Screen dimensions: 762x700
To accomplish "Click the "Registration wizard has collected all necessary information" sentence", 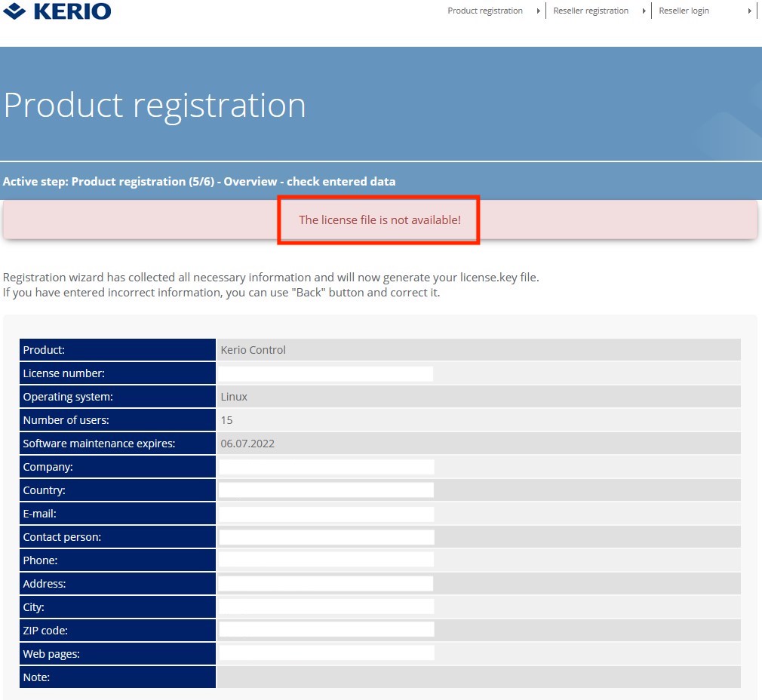I will 271,278.
